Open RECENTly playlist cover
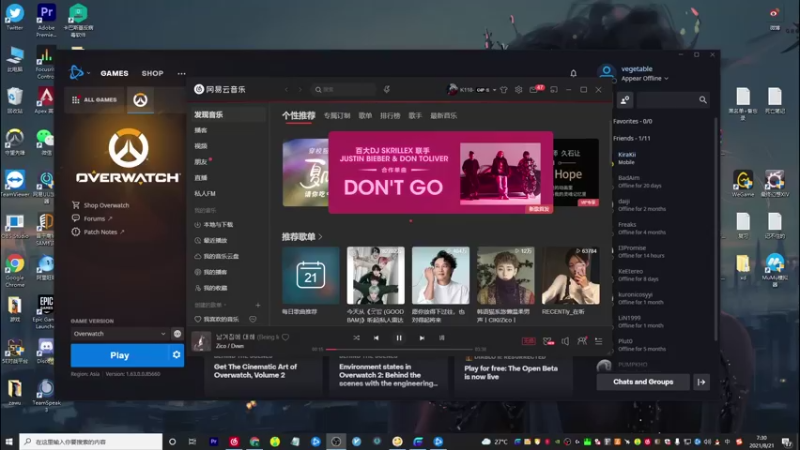The height and width of the screenshot is (450, 800). (570, 276)
